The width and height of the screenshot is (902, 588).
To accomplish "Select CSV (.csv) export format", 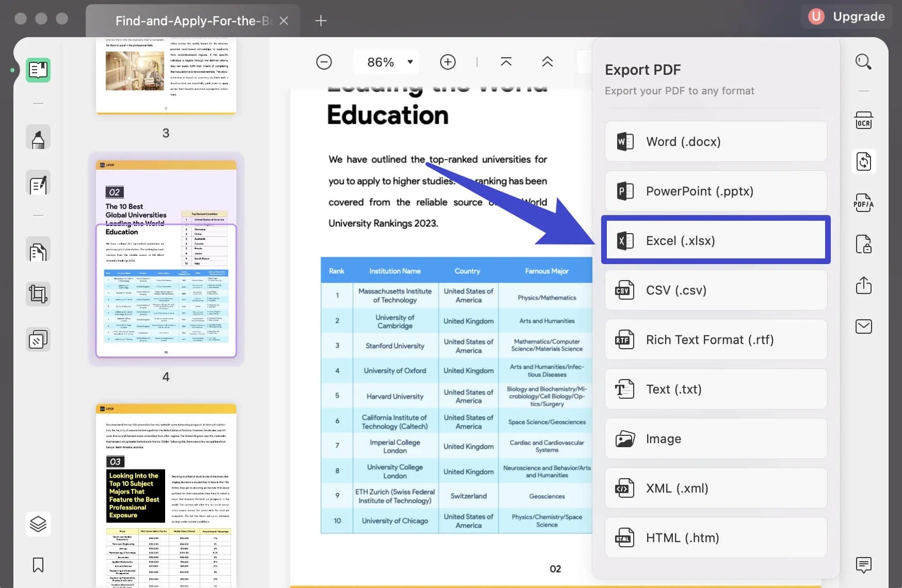I will coord(716,290).
